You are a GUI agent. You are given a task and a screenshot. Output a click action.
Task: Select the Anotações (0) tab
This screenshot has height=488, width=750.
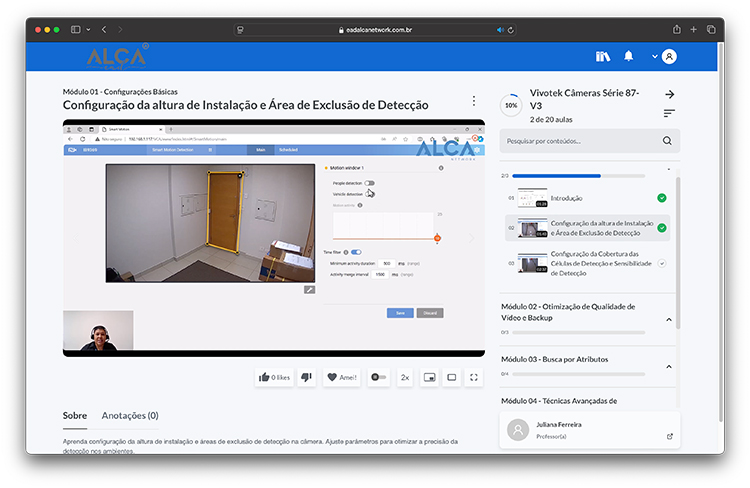[130, 415]
